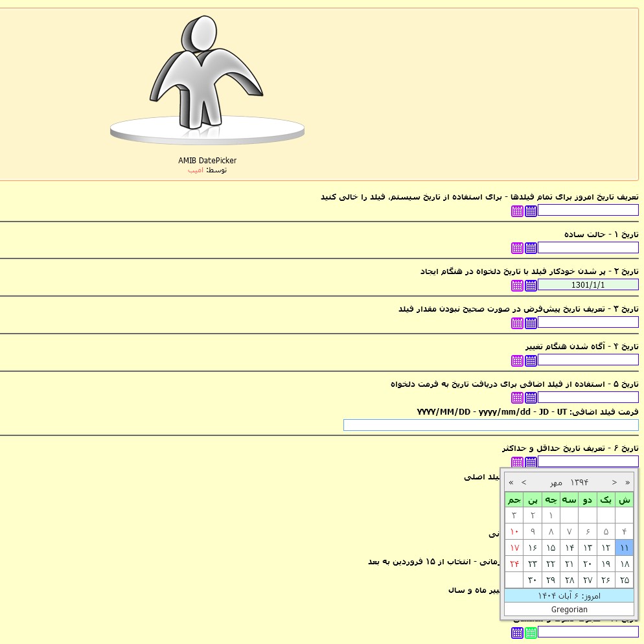644x644 pixels.
Task: Select date ۱۵ in the مهر calendar
Action: 551,547
